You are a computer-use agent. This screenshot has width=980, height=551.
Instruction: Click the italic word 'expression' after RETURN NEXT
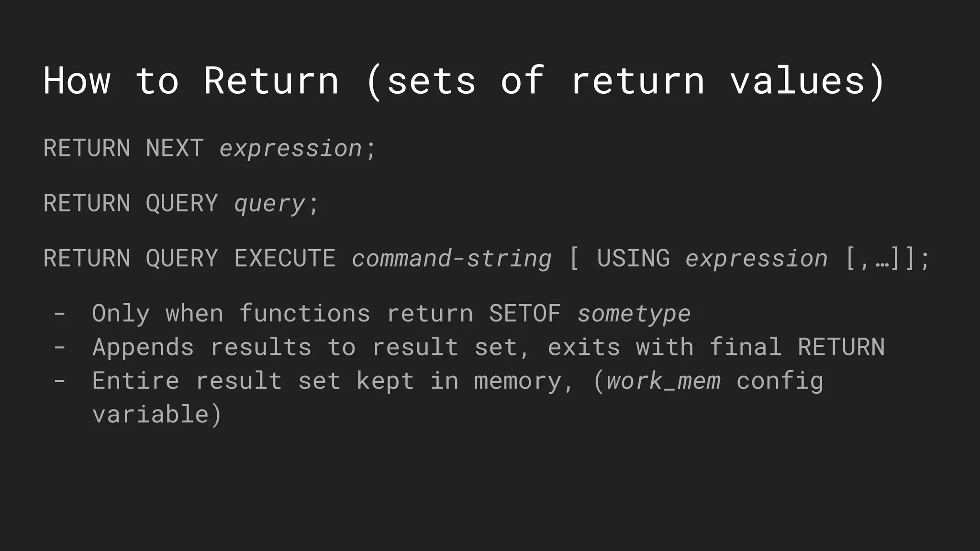point(291,149)
